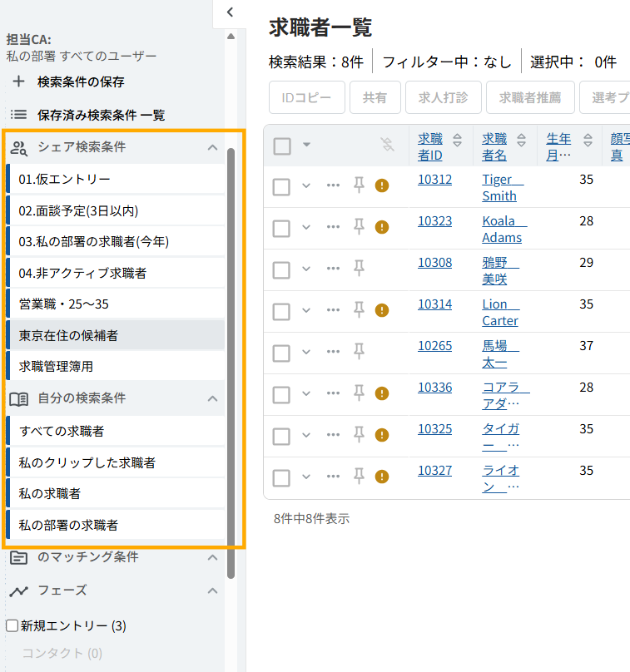Image resolution: width=630 pixels, height=672 pixels.
Task: Collapse the 自分の検索条件 section
Action: pyautogui.click(x=212, y=398)
